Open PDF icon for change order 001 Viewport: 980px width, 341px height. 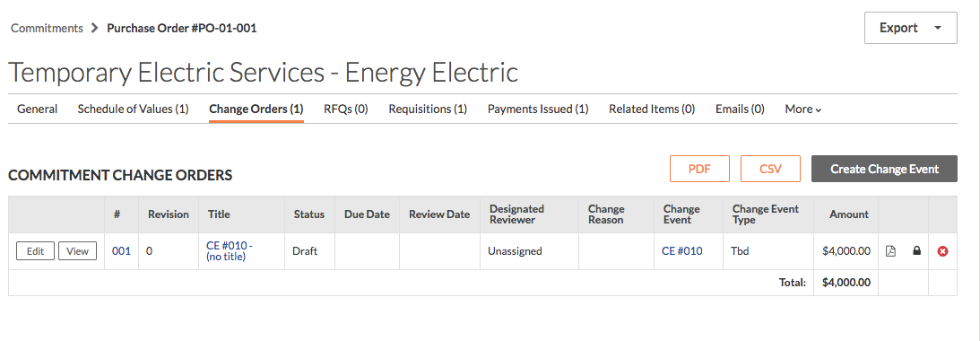pos(890,251)
